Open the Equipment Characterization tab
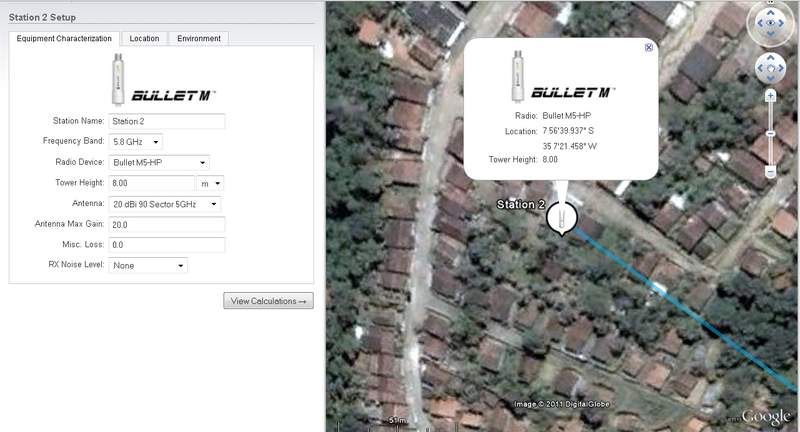Screen dimensions: 800x432 64,38
